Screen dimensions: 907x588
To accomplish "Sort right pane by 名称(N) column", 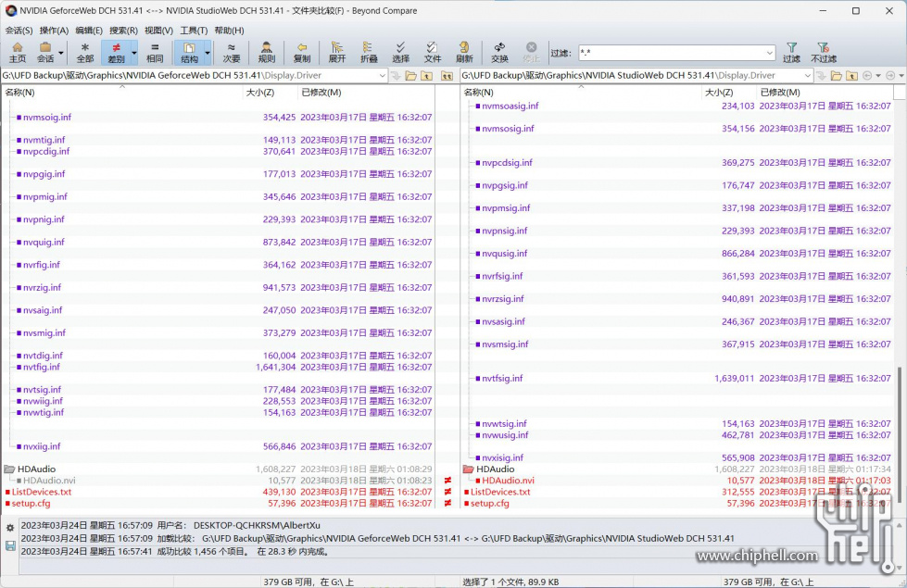I will click(x=581, y=93).
